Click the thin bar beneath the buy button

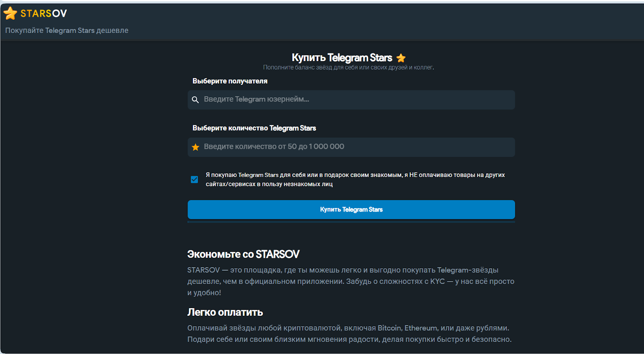coord(351,221)
